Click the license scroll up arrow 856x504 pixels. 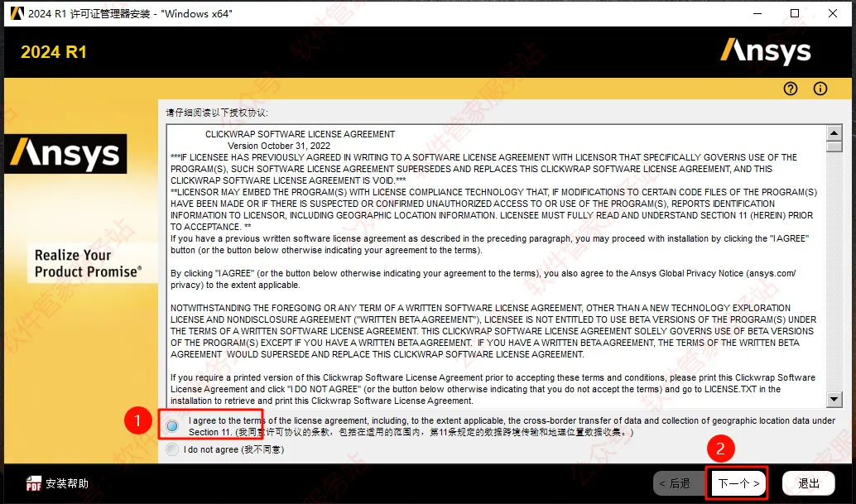pos(834,132)
